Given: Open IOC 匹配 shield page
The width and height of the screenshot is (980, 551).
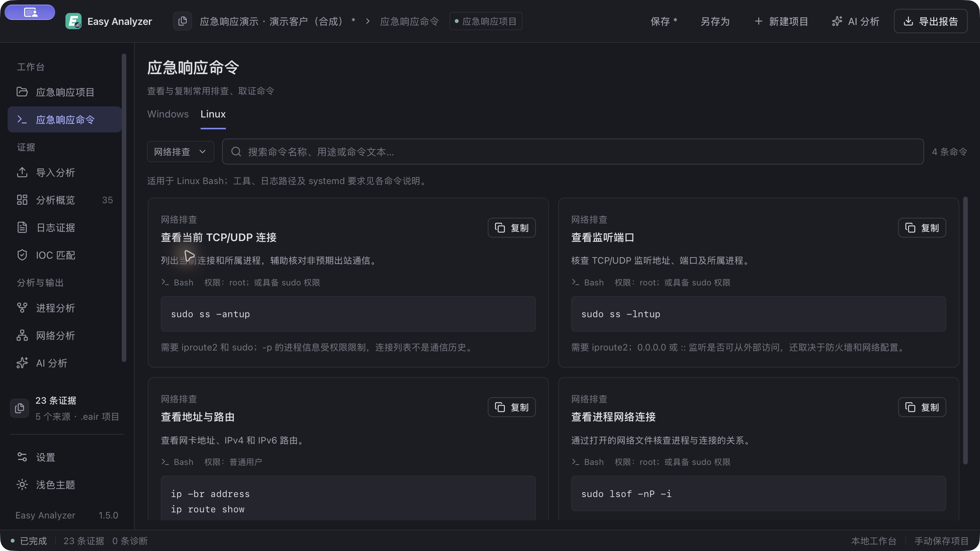Looking at the screenshot, I should click(x=64, y=255).
